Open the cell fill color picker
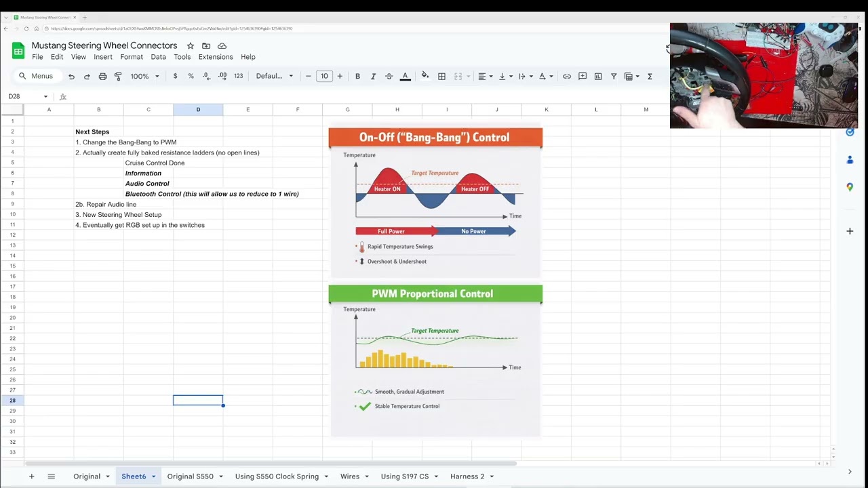868x488 pixels. coord(425,76)
